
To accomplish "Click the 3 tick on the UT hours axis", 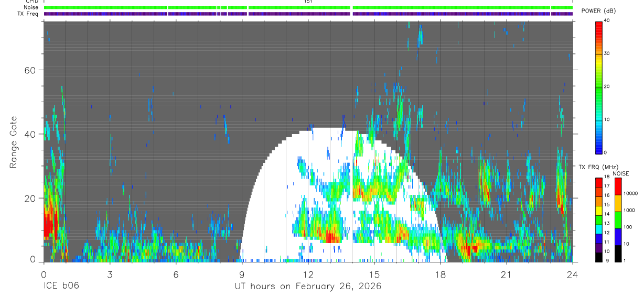I will 109,274.
